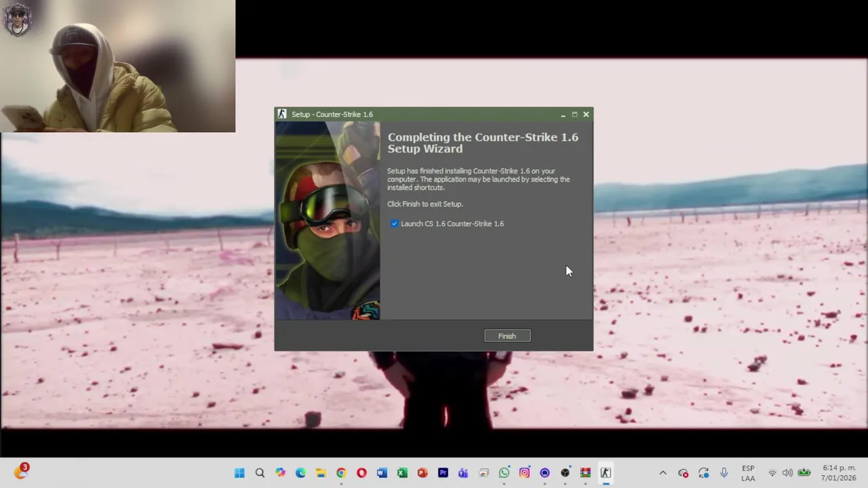Open taskbar Search

[260, 473]
